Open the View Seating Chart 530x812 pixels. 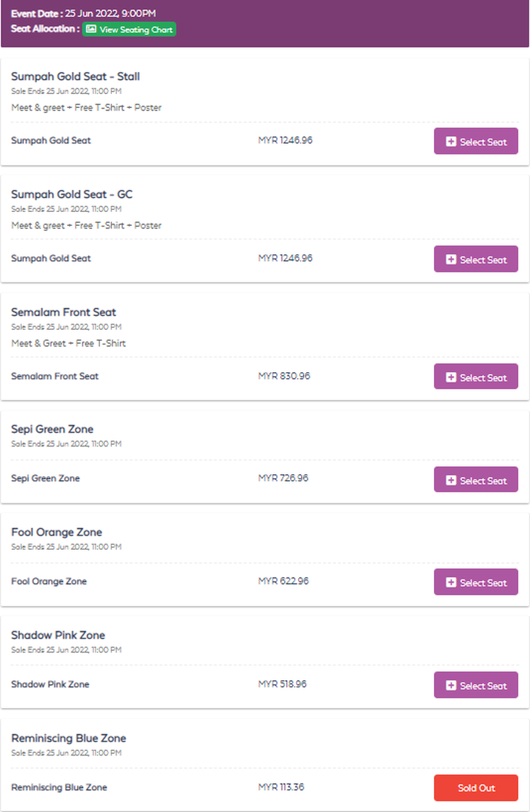129,29
